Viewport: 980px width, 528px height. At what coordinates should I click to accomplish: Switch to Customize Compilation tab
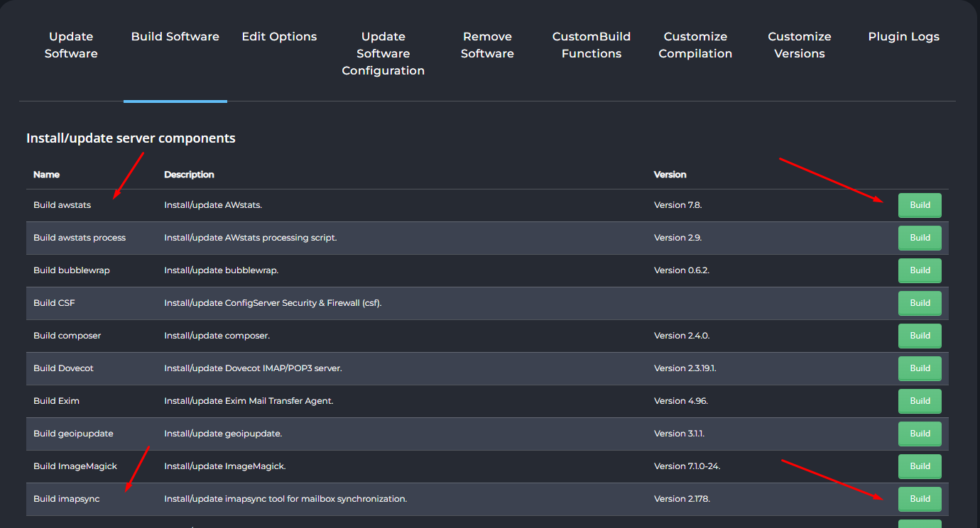click(x=695, y=45)
